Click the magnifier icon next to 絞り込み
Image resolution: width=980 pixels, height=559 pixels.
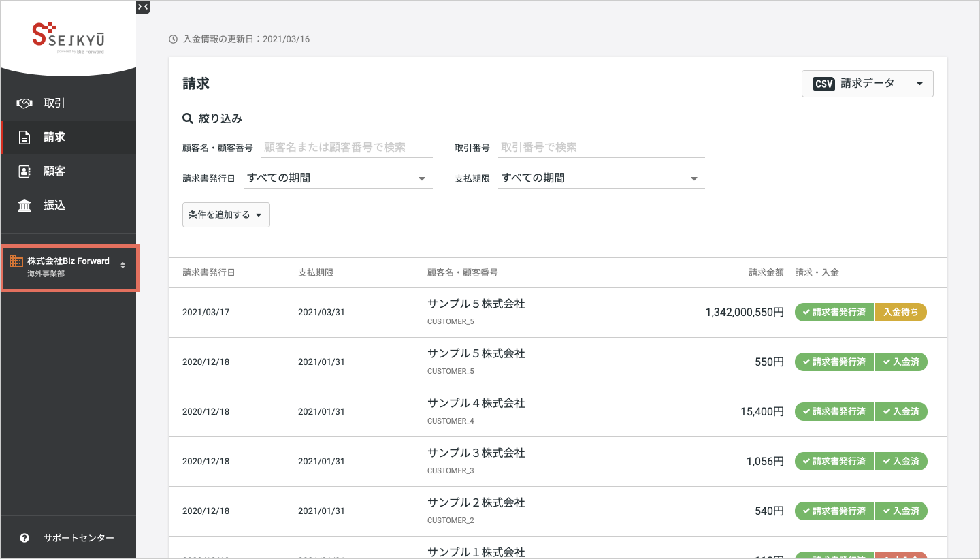tap(188, 118)
